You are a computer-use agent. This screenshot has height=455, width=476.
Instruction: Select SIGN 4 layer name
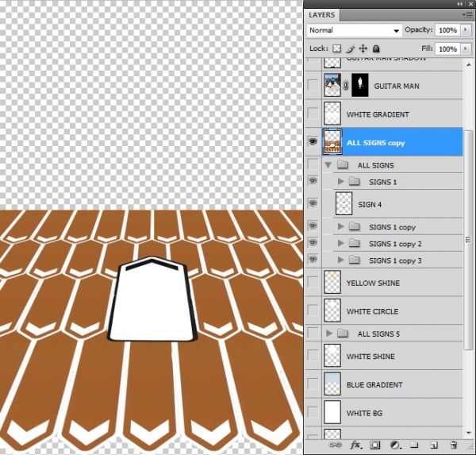pos(370,205)
